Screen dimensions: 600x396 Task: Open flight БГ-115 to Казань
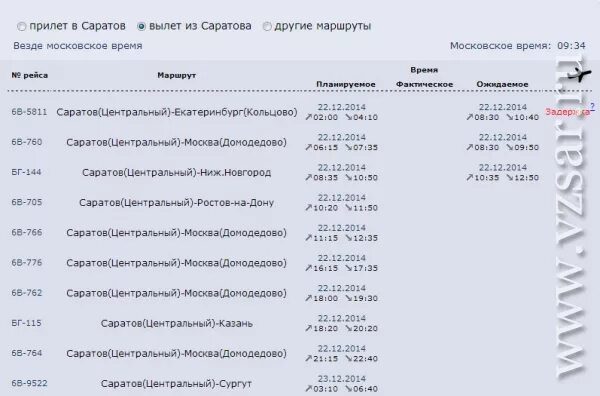tap(26, 323)
